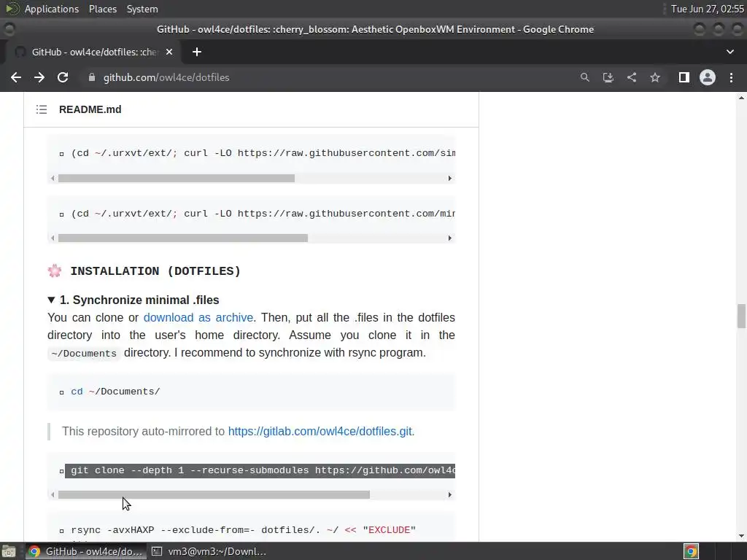This screenshot has width=747, height=560.
Task: Click window menu button in title bar
Action: pos(9,29)
